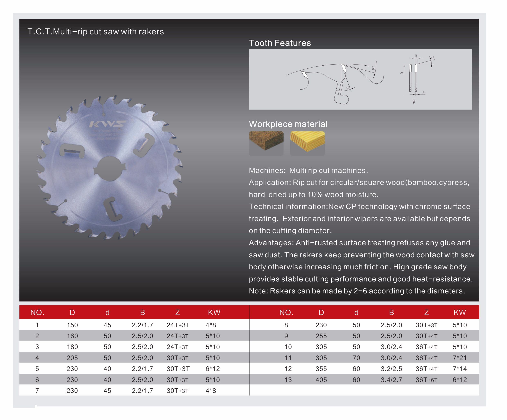Click the '7*21' keyway value
507x420 pixels.
click(x=460, y=358)
